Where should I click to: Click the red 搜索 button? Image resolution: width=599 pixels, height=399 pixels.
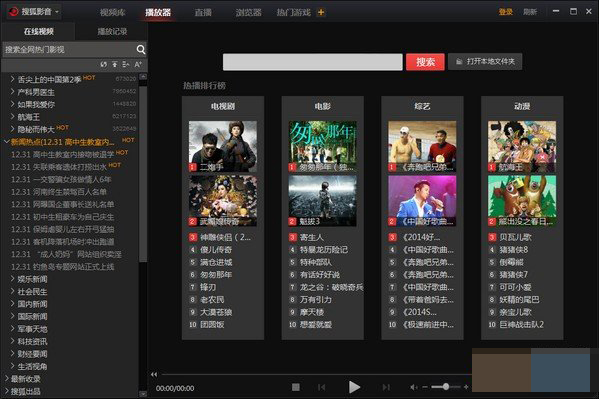(x=425, y=62)
